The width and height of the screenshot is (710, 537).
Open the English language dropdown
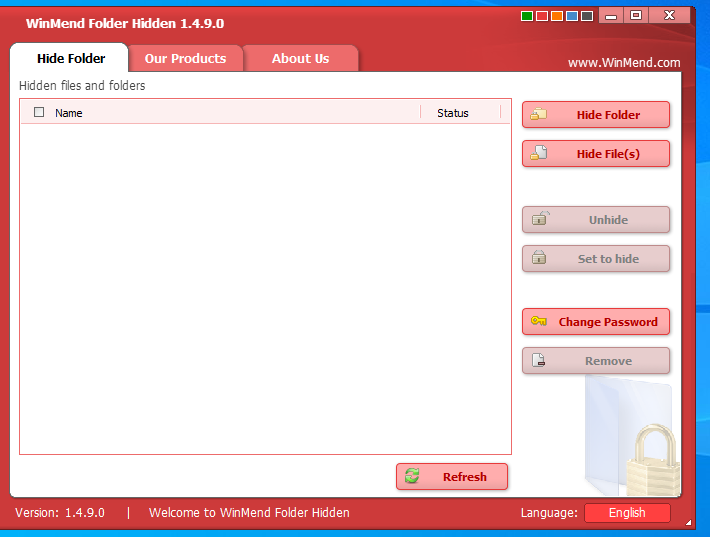(x=627, y=513)
